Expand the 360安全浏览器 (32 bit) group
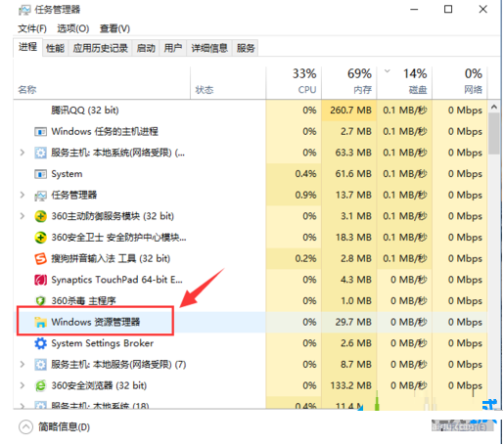The height and width of the screenshot is (445, 504). 23,385
